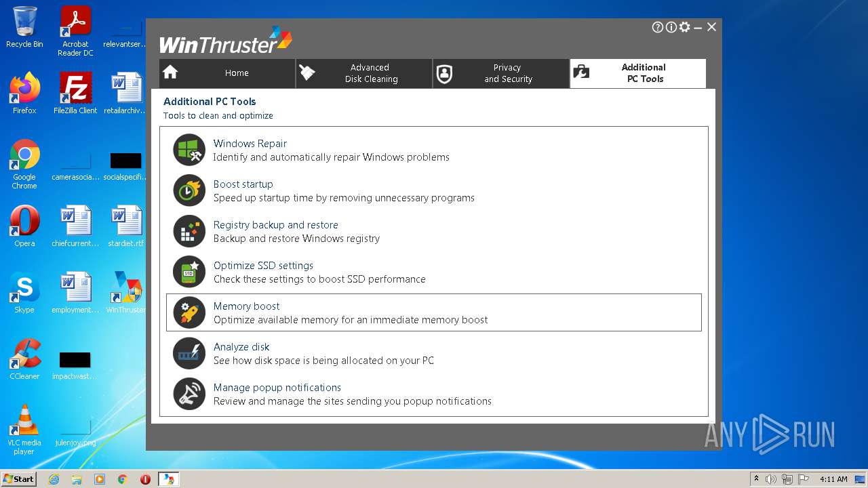Click the Memory boost rocket icon
868x488 pixels.
click(189, 312)
